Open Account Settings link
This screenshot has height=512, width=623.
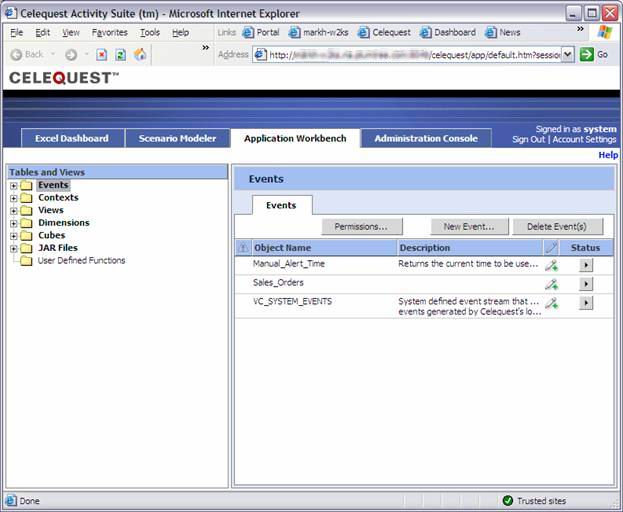[584, 139]
